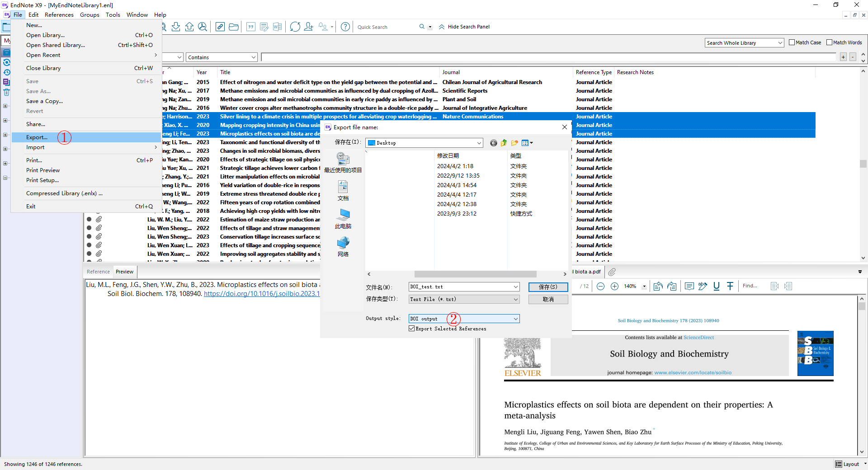Click the PDF viewer vertical scrollbar thumb
Screen dimensions: 868x470
pos(862,306)
